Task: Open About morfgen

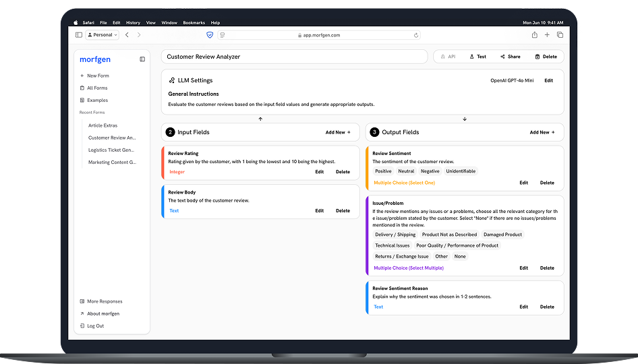Action: (x=100, y=313)
